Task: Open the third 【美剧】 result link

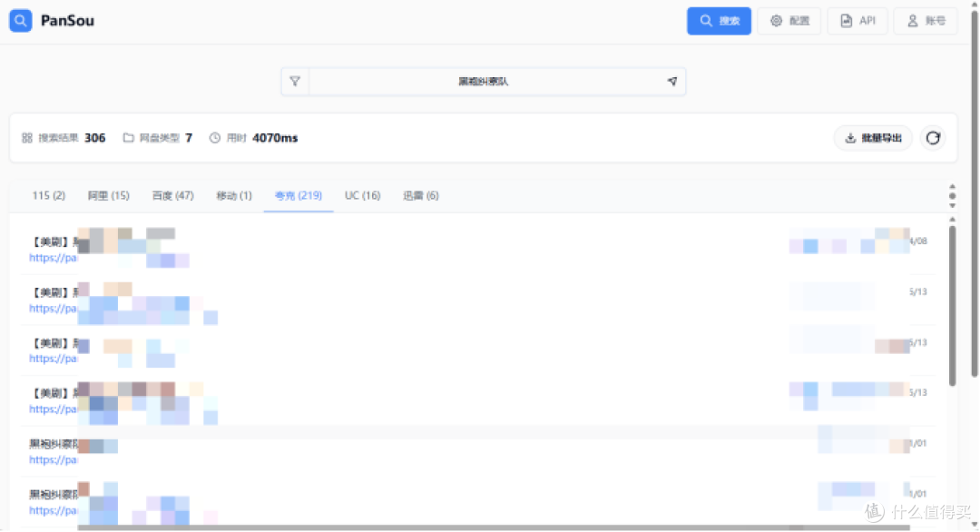Action: (x=53, y=359)
